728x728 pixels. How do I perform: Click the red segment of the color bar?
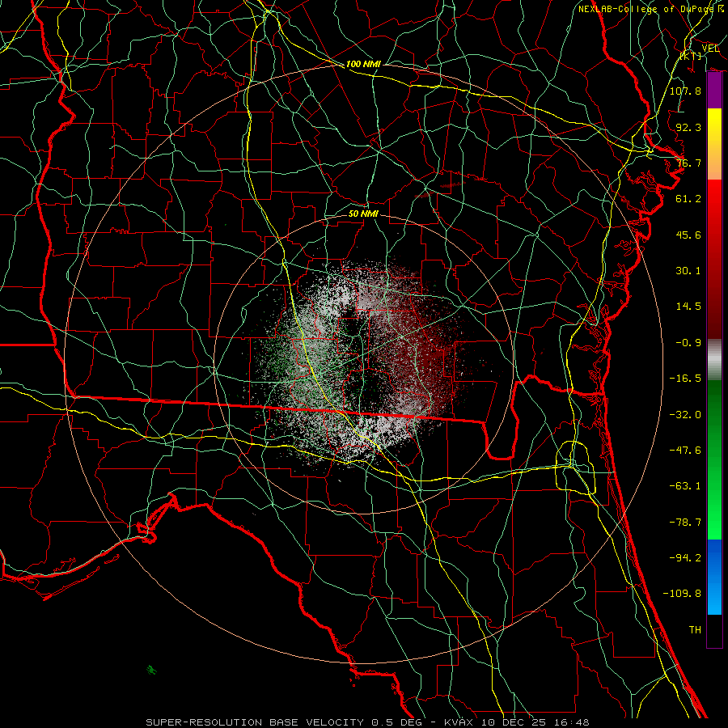pyautogui.click(x=714, y=259)
